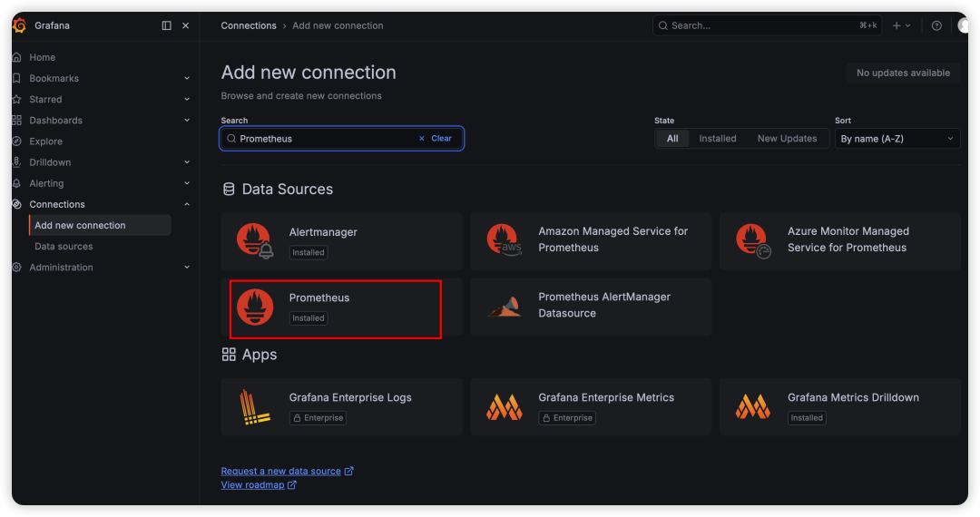Screen dimensions: 980x517
Task: Clear search text with the x icon
Action: pyautogui.click(x=421, y=139)
